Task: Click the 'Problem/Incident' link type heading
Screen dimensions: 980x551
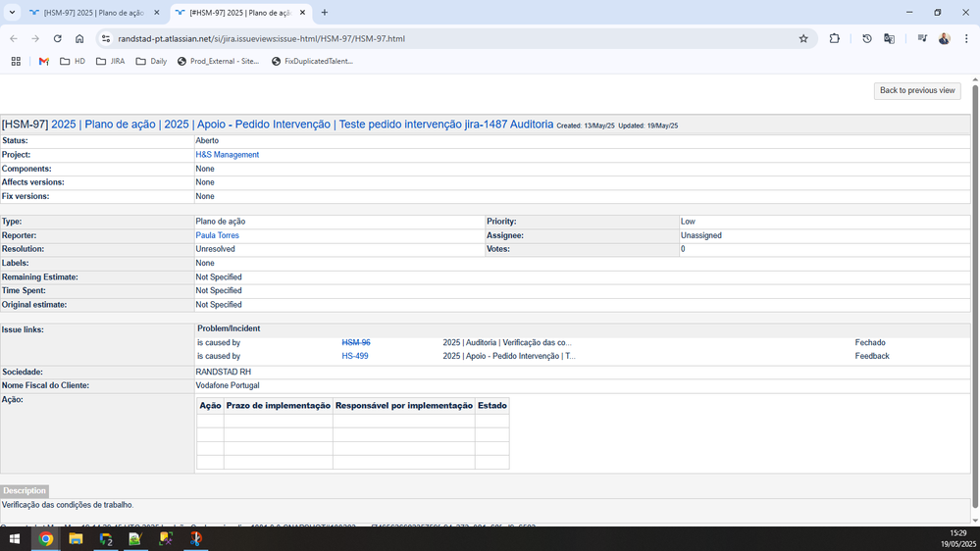Action: 229,328
